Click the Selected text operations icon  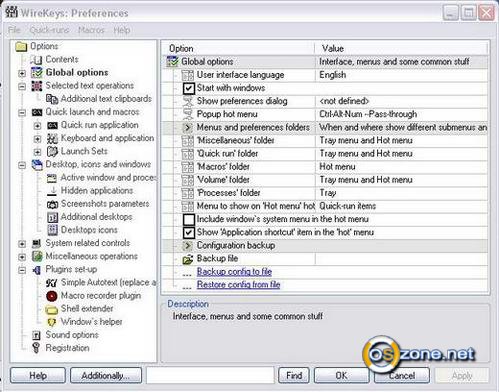[x=37, y=86]
